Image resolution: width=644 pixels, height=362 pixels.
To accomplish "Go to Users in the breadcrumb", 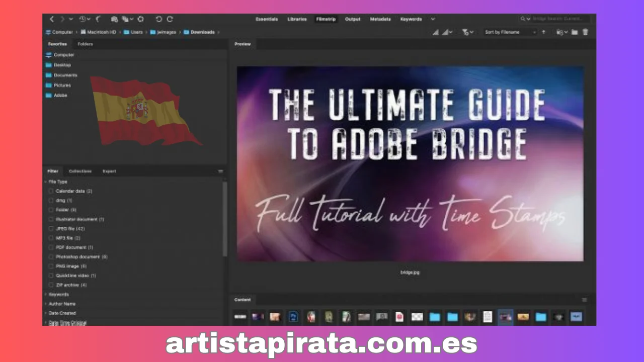I will (x=133, y=32).
